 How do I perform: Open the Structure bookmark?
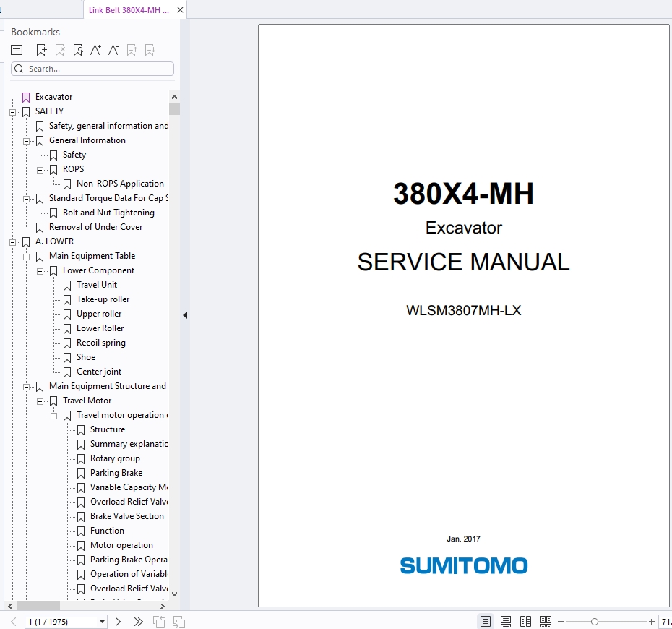(108, 429)
